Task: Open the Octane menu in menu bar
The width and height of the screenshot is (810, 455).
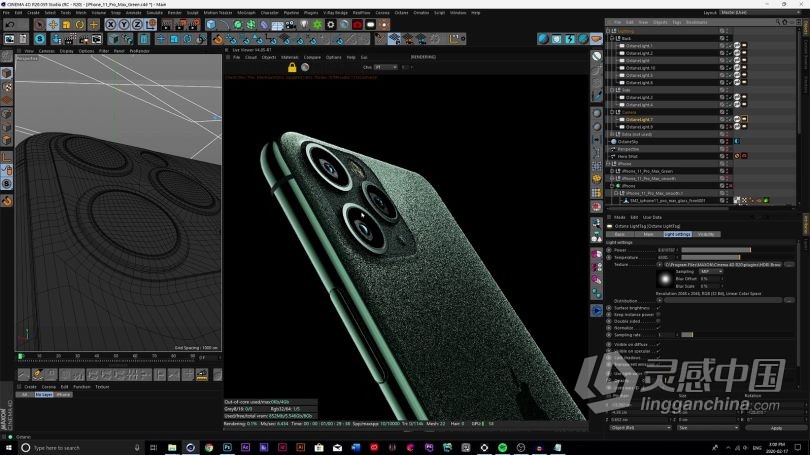Action: 401,12
